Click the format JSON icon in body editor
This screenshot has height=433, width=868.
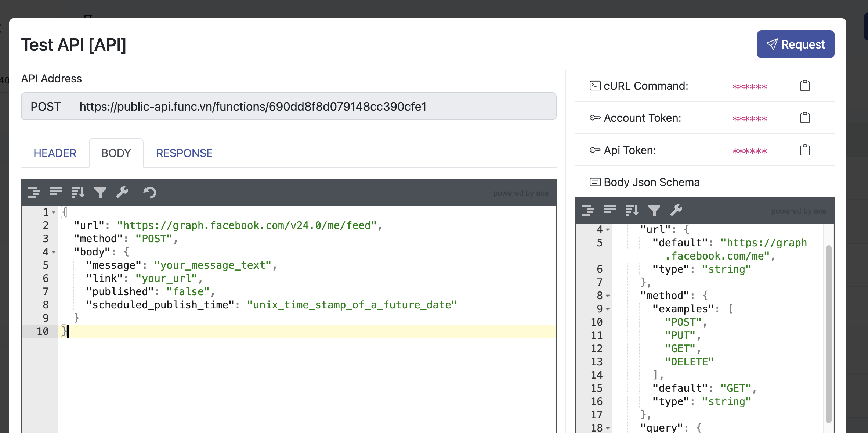point(34,192)
